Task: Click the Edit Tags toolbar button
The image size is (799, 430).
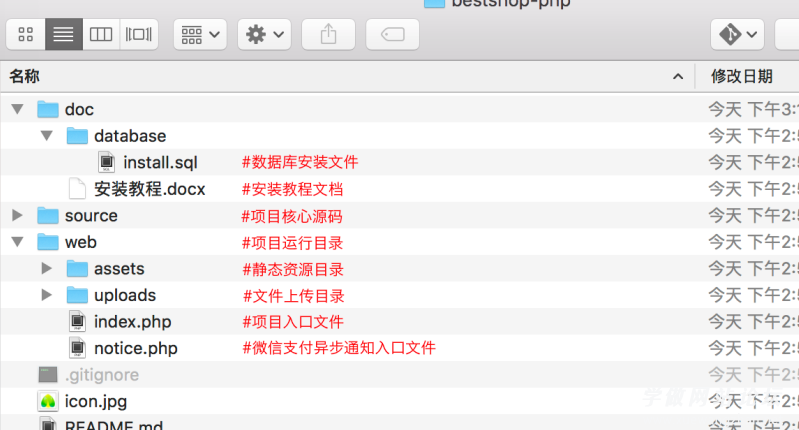Action: pyautogui.click(x=392, y=34)
